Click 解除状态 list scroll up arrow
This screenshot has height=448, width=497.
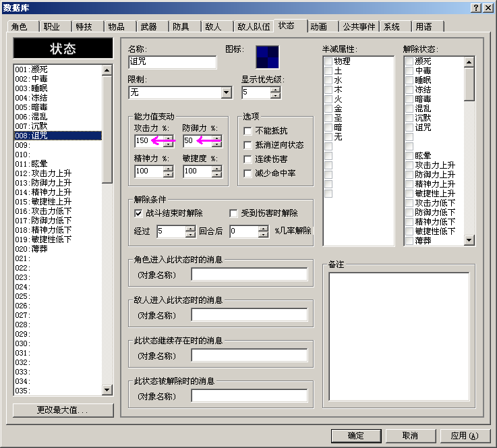469,62
